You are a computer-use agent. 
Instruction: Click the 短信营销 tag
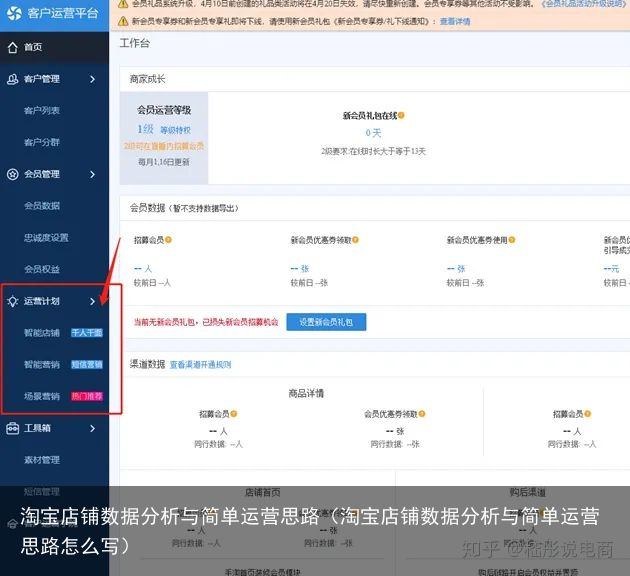tap(87, 365)
